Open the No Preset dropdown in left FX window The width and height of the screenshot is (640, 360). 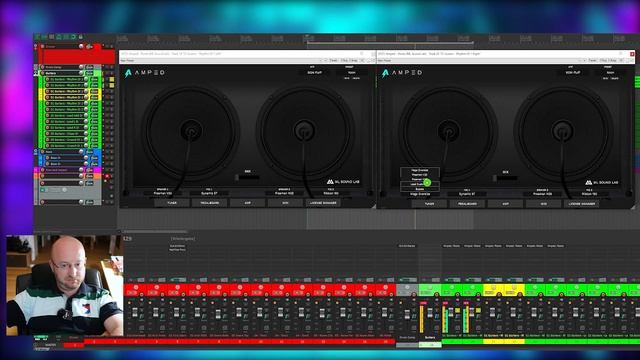coord(221,60)
